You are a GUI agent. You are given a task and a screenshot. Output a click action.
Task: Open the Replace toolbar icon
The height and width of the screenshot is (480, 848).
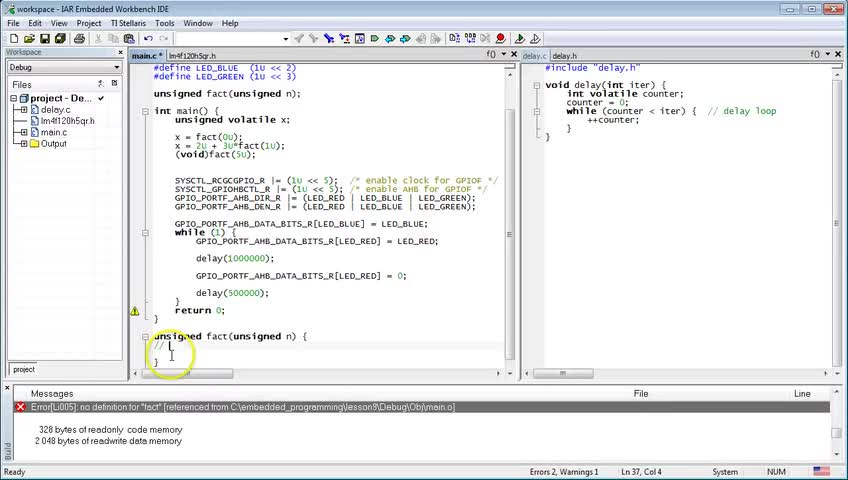[x=344, y=38]
